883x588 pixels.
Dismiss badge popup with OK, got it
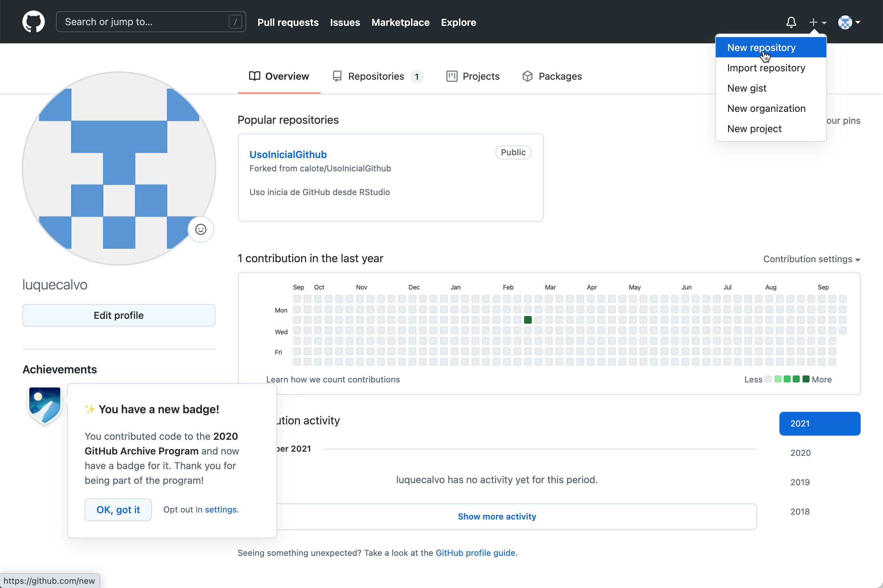click(118, 510)
